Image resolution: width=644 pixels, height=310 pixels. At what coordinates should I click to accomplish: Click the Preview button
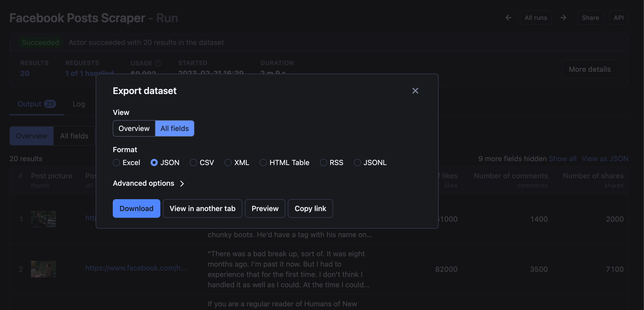point(265,208)
